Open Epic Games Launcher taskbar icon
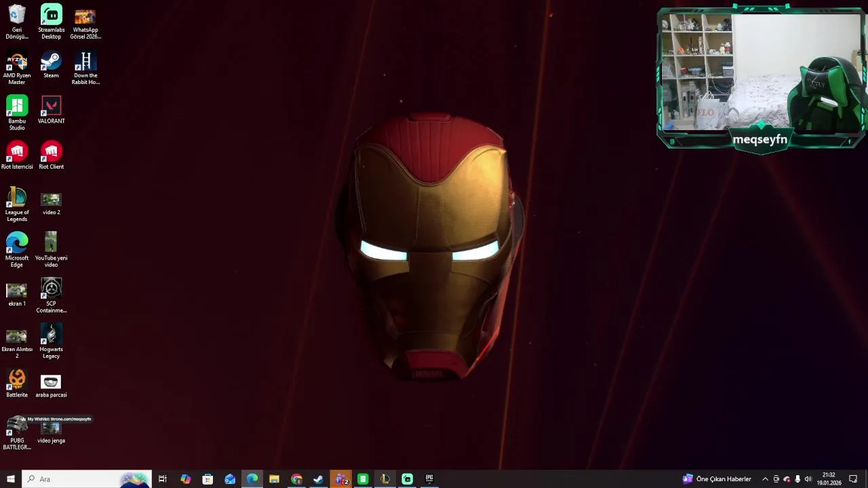Image resolution: width=868 pixels, height=488 pixels. tap(429, 479)
